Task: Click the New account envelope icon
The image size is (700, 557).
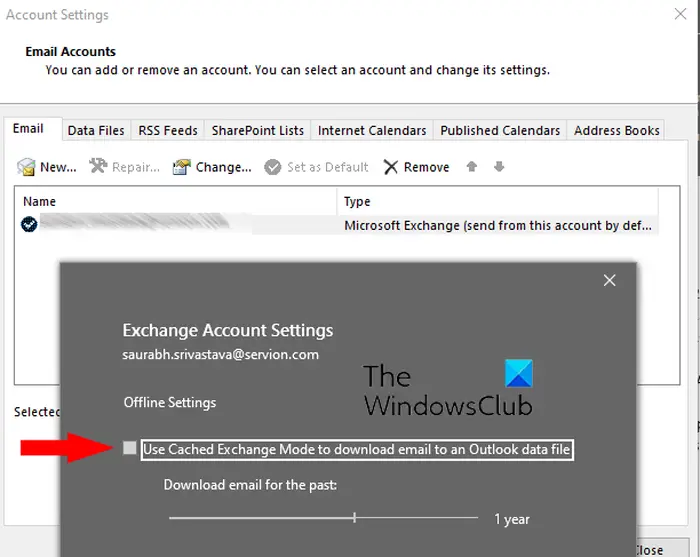Action: coord(26,167)
